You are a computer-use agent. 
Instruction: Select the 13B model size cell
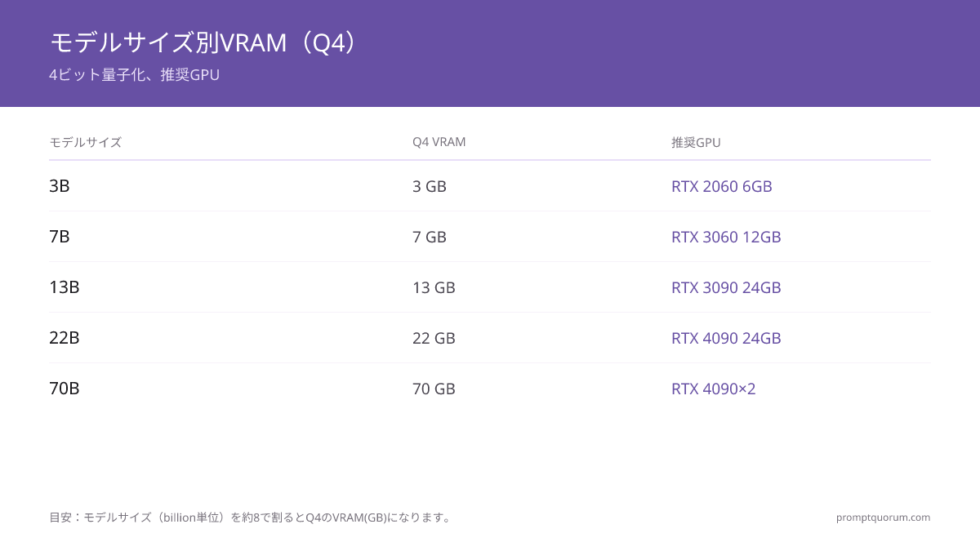65,287
